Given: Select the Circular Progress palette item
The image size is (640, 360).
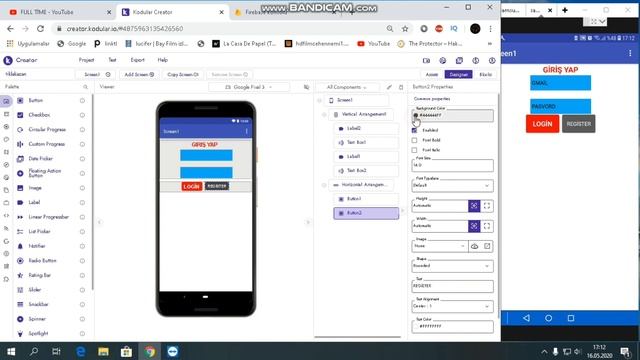Looking at the screenshot, I should [46, 129].
